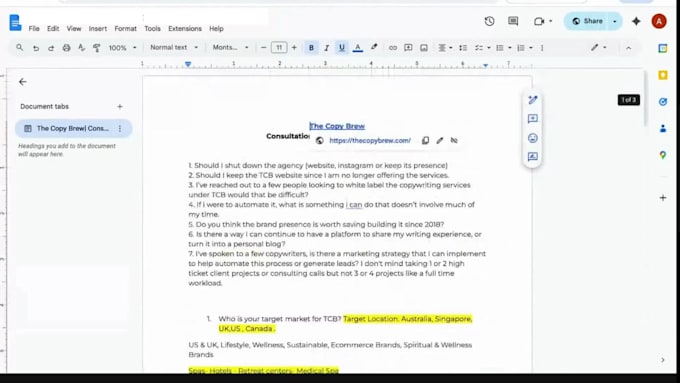
Task: Toggle bold formatting
Action: point(311,48)
